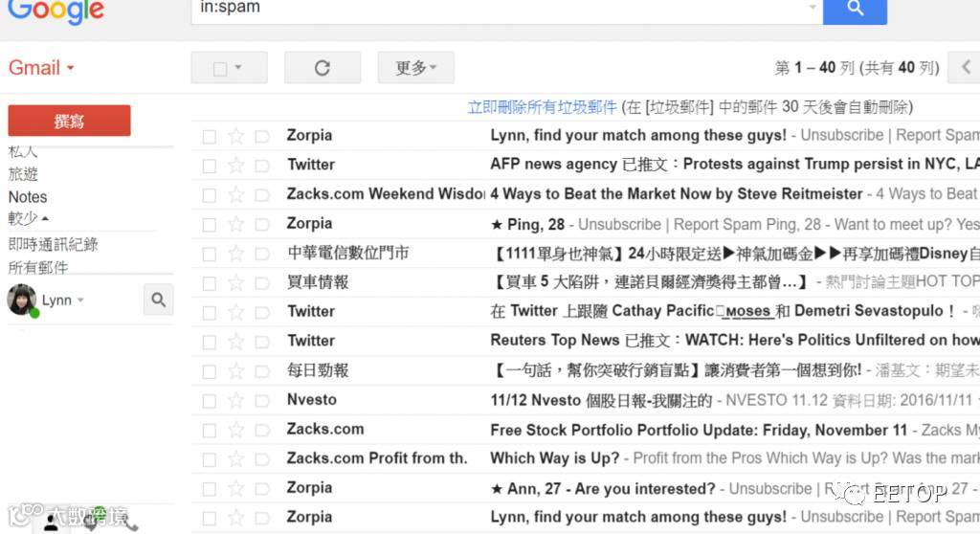Star the Zacks.com Weekend Wisdom email
Image resolution: width=980 pixels, height=534 pixels.
(235, 194)
